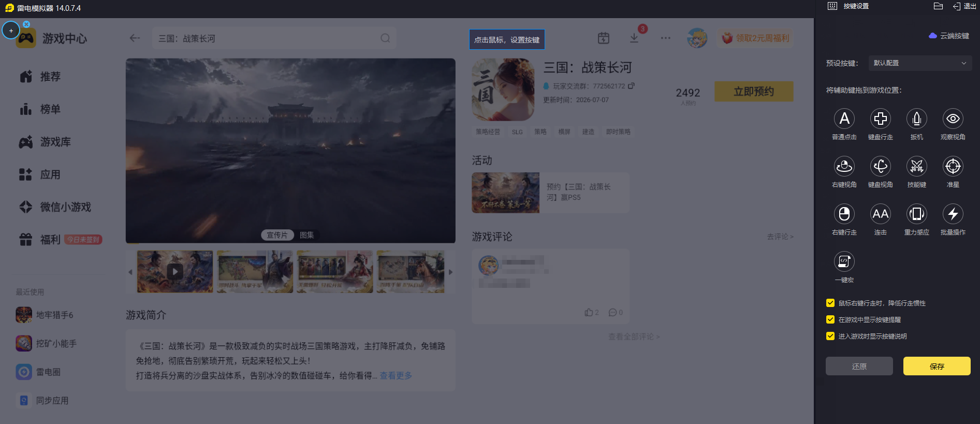
Task: Open the 预约【三国：战策长河】赢PS5 activity card
Action: coord(550,193)
